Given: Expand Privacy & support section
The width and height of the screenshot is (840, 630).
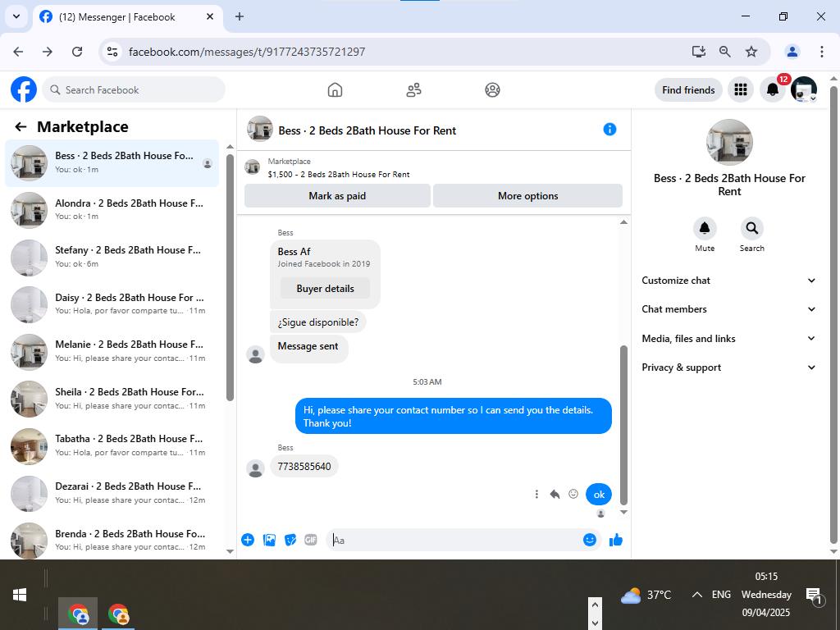Looking at the screenshot, I should pos(728,367).
